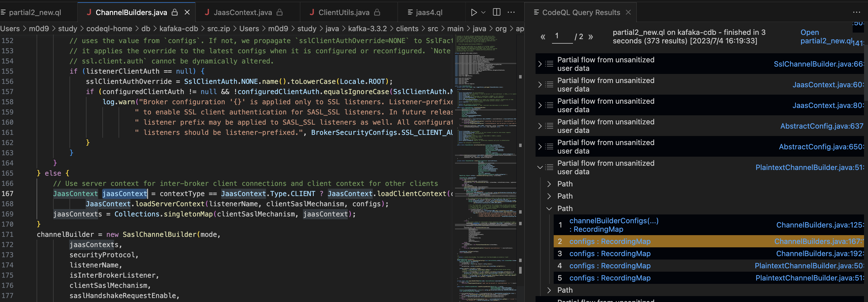The height and width of the screenshot is (302, 868).
Task: Split the editor with split icon
Action: coord(496,12)
